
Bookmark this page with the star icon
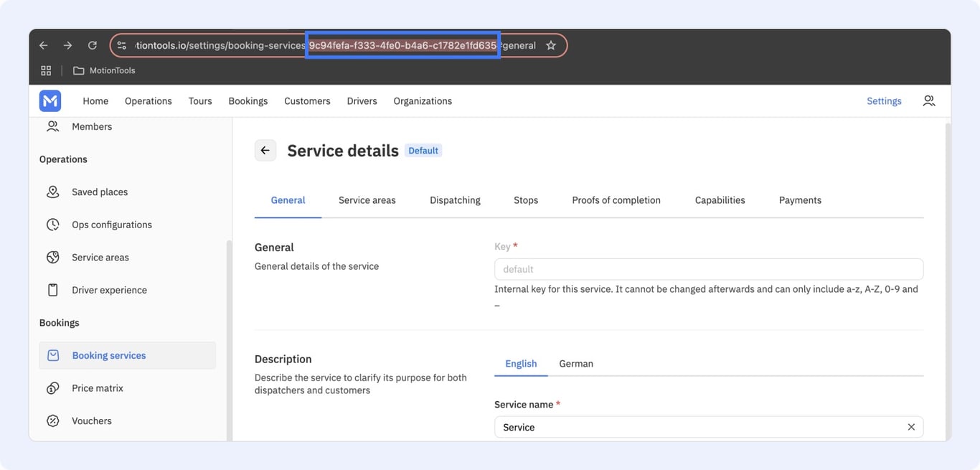point(551,45)
